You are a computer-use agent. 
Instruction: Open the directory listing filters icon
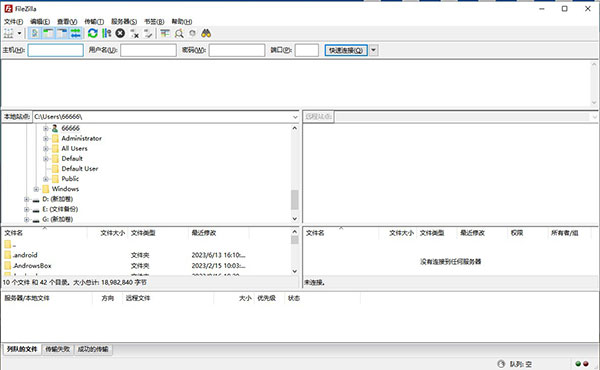pos(165,34)
